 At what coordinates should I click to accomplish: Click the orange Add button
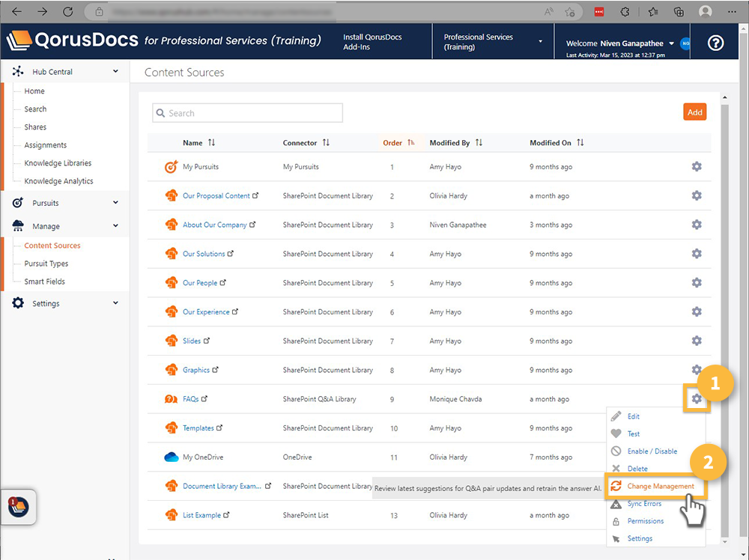tap(694, 112)
